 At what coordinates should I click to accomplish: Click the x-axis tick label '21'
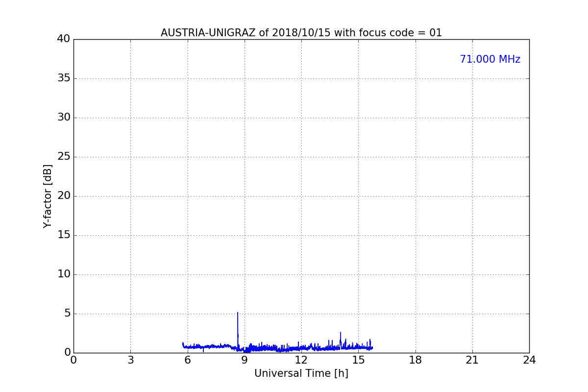472,360
